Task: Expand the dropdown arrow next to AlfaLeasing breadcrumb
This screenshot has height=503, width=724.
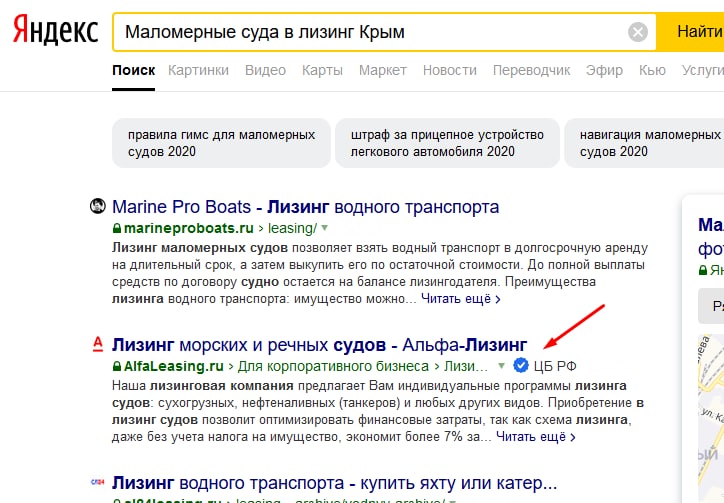Action: pos(501,366)
